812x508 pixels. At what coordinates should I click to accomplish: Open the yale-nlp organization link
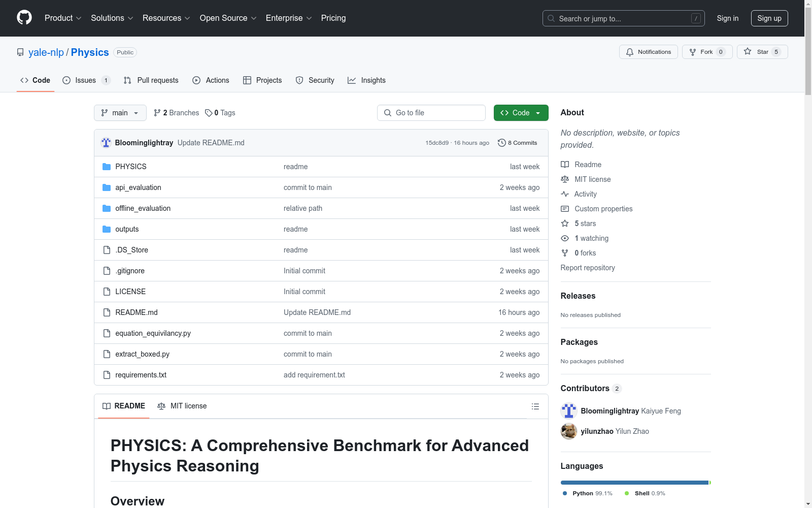(46, 52)
